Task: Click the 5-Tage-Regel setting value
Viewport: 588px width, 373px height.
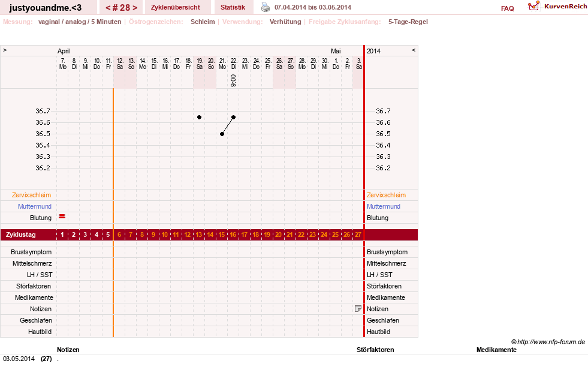Action: coord(408,22)
